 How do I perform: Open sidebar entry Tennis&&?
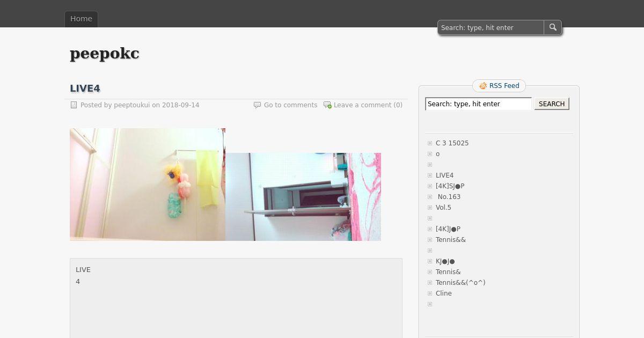pyautogui.click(x=451, y=240)
